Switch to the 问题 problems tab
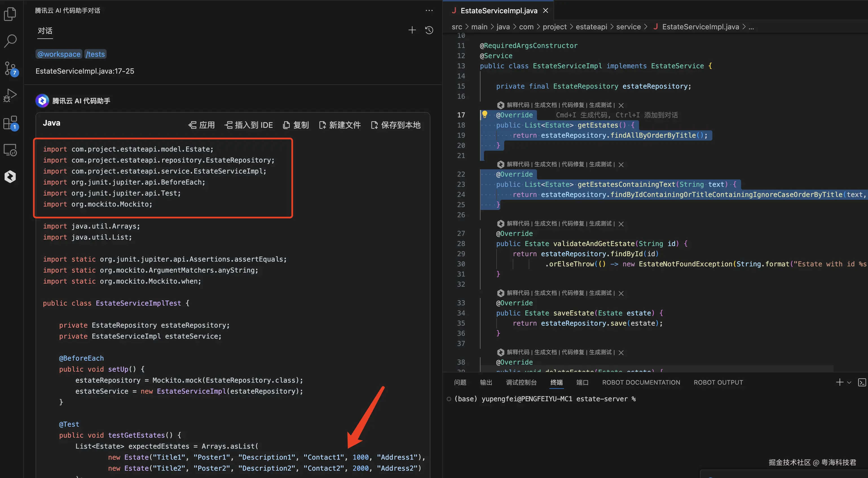This screenshot has width=868, height=478. 460,382
